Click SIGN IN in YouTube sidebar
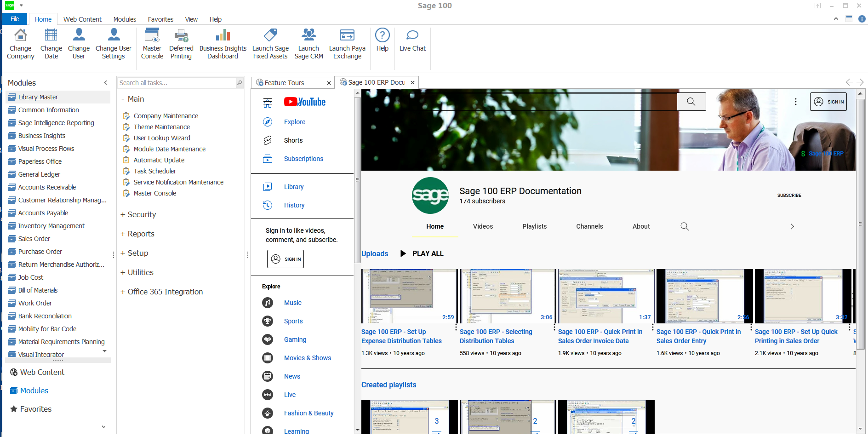The width and height of the screenshot is (868, 437). [x=286, y=259]
